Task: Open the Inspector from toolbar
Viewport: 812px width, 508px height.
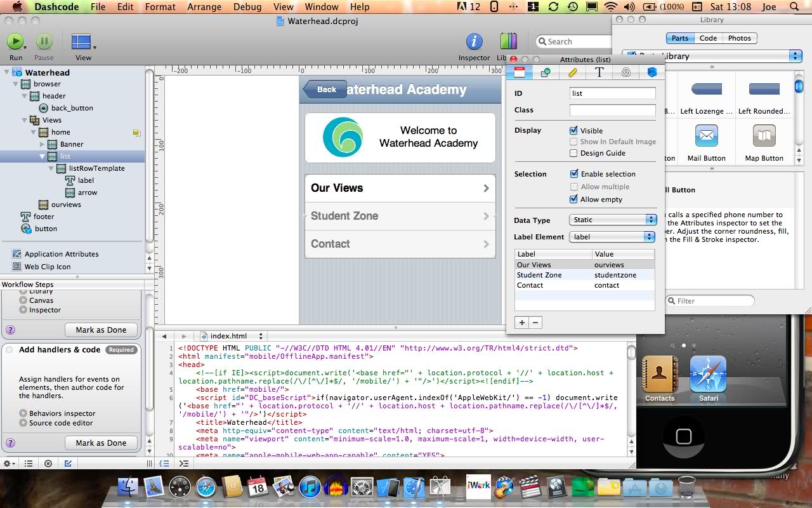Action: pos(474,42)
